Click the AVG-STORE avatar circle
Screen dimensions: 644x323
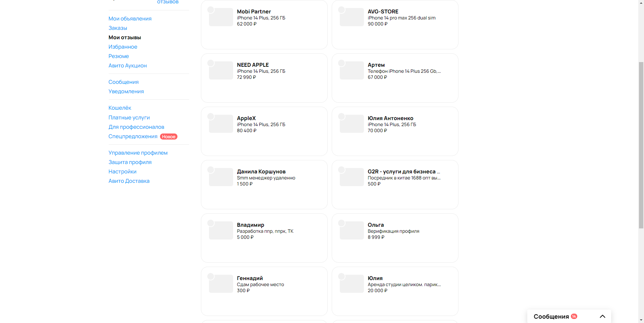[341, 10]
